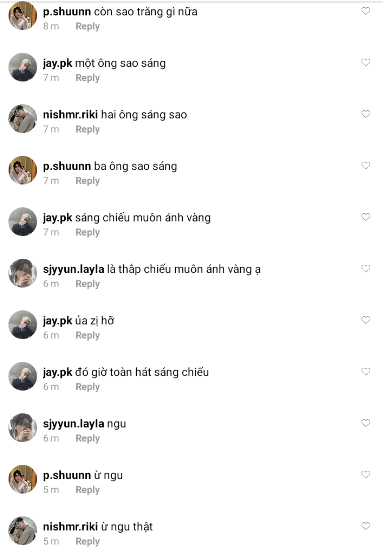
Task: Open jay.pk username on "ủa zị hở"
Action: click(58, 321)
